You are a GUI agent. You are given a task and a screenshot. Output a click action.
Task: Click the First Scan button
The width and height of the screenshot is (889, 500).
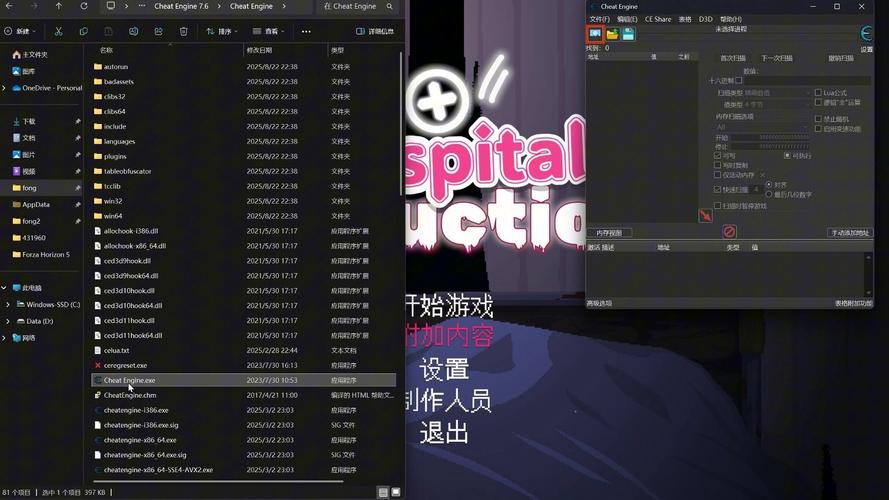point(733,58)
